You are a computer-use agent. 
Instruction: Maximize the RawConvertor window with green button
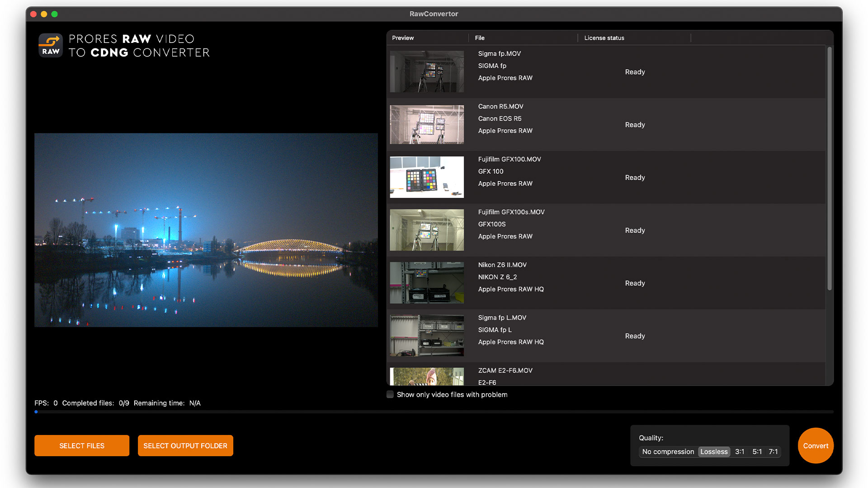pyautogui.click(x=54, y=14)
